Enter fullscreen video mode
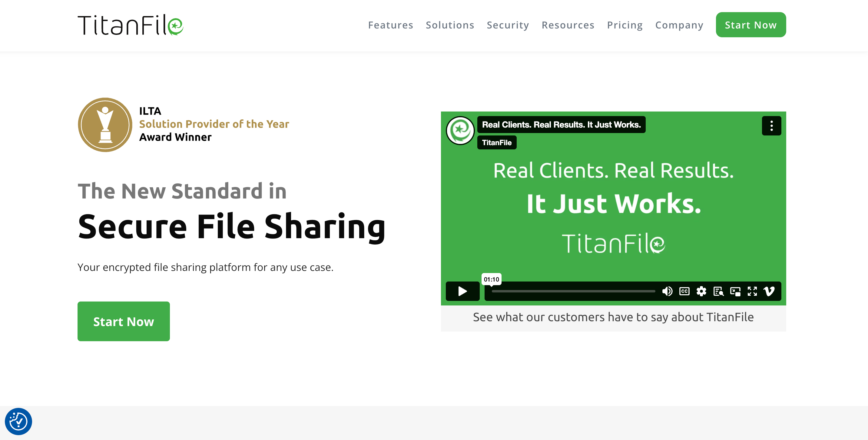The height and width of the screenshot is (440, 868). coord(752,291)
